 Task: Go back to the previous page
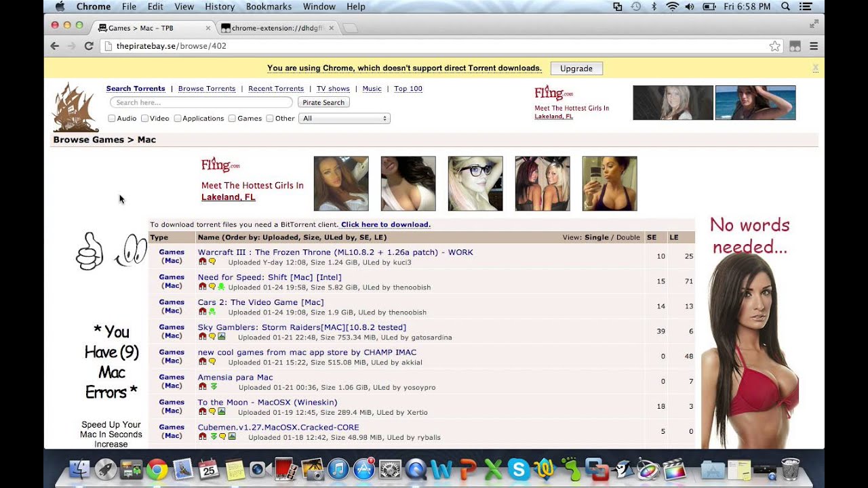click(x=55, y=46)
